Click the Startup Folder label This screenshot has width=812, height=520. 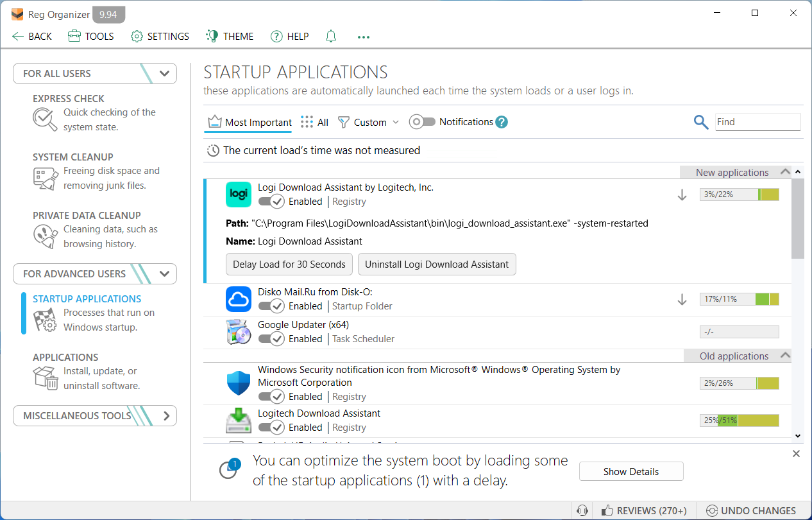(362, 306)
